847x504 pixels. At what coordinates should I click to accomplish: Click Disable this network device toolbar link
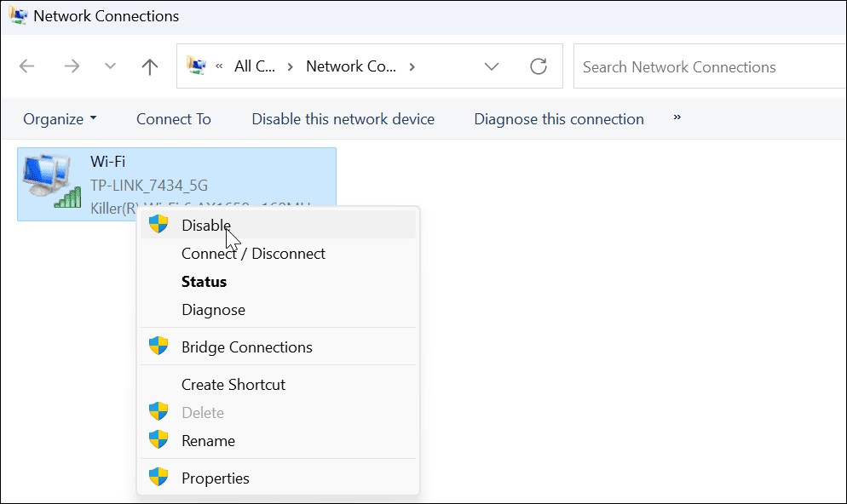pyautogui.click(x=343, y=118)
